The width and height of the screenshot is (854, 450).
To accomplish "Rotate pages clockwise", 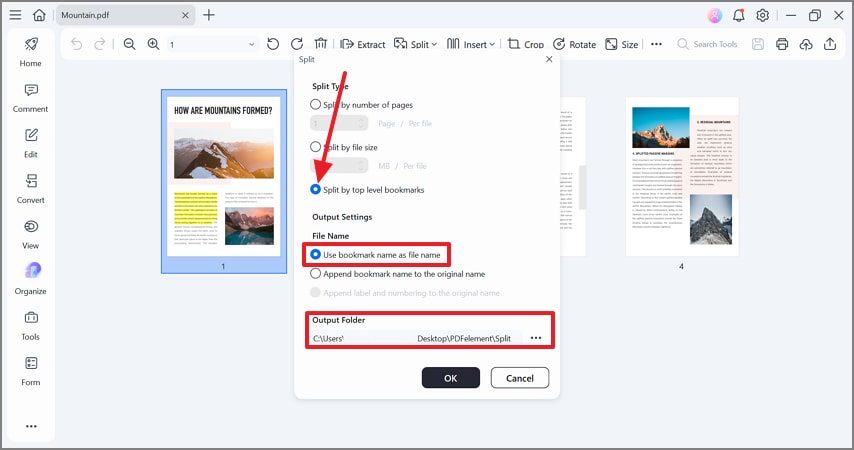I will pyautogui.click(x=297, y=44).
